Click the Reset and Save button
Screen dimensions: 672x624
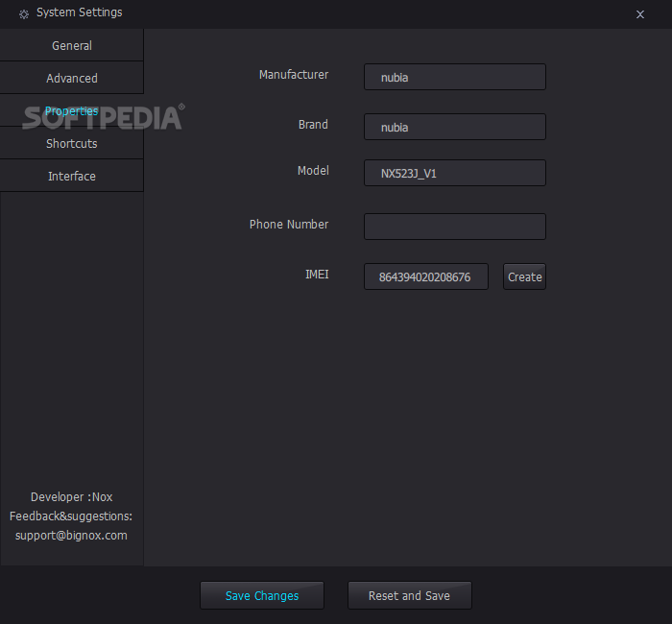[x=409, y=595]
